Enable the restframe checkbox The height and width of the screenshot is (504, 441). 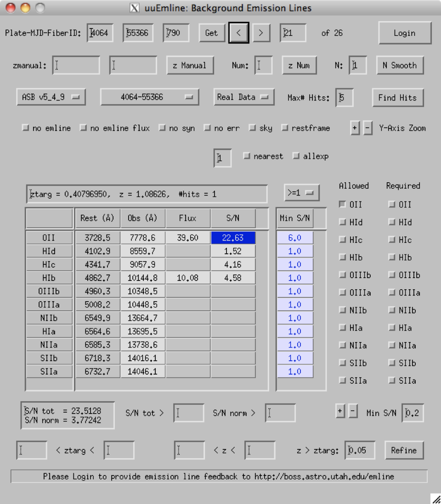[x=285, y=128]
